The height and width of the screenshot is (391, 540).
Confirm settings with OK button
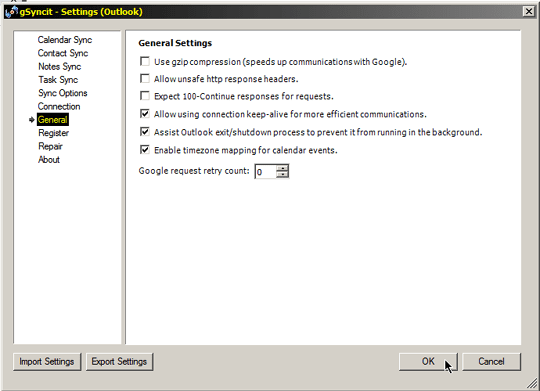click(x=428, y=362)
